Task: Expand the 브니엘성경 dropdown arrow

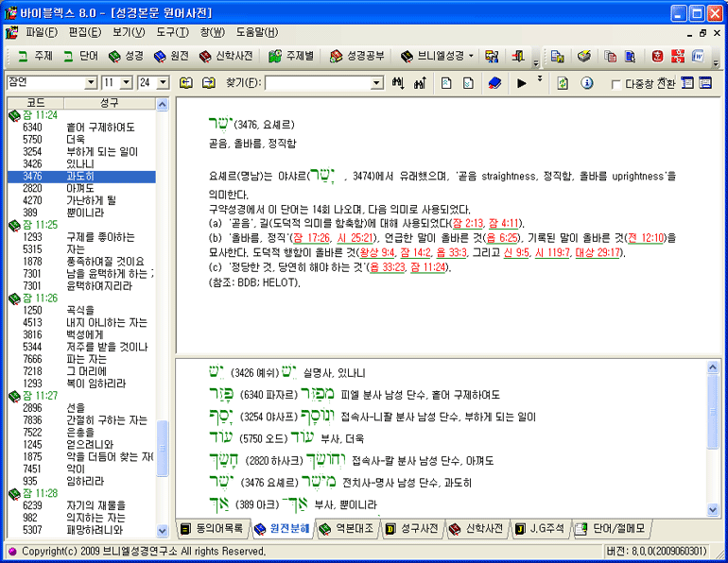Action: [471, 56]
